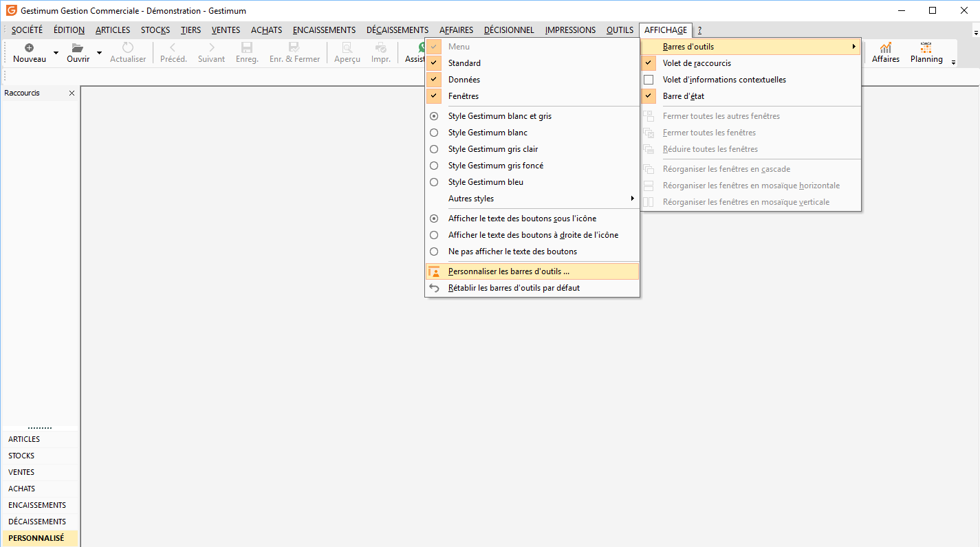This screenshot has width=980, height=547.
Task: Click the Aperçu preview icon
Action: [x=347, y=47]
